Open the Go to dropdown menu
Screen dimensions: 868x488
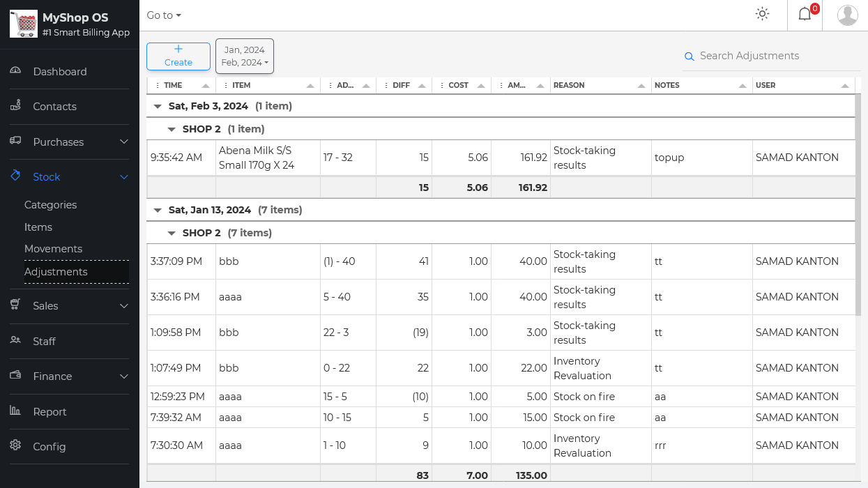164,15
